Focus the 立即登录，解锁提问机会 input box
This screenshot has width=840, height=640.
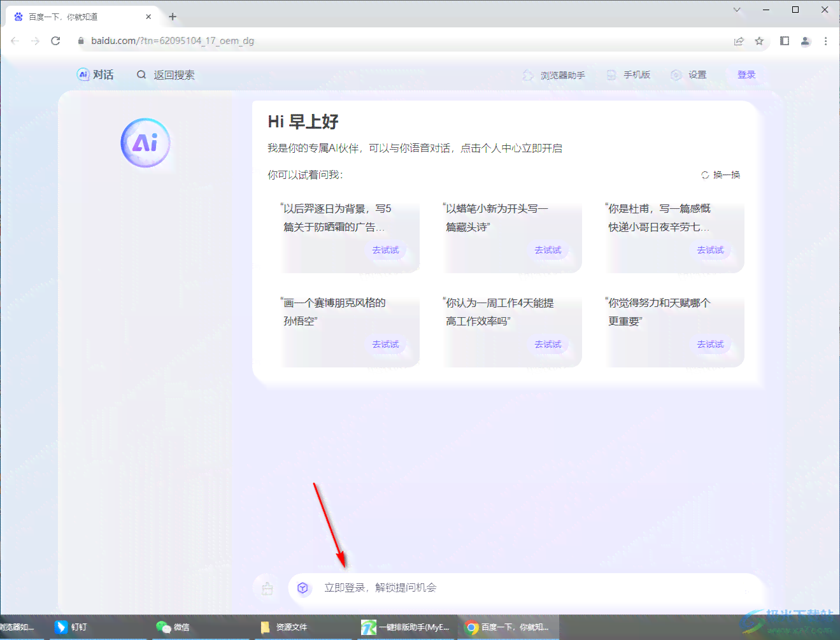click(525, 588)
